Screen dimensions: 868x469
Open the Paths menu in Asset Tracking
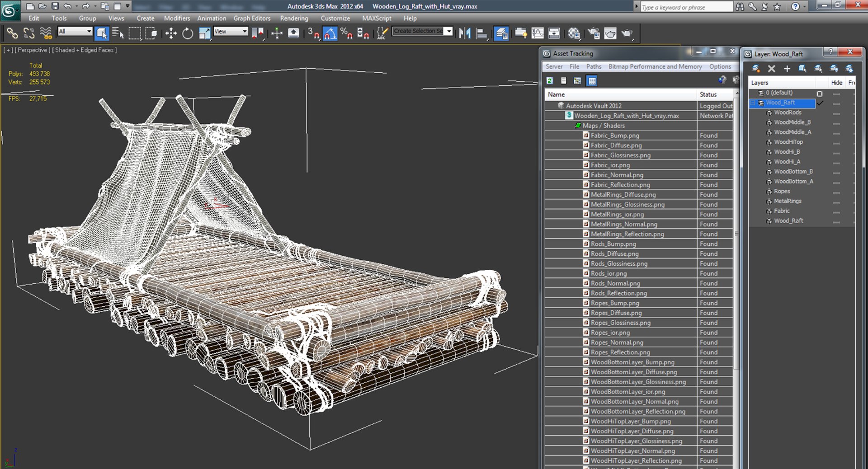pyautogui.click(x=594, y=66)
